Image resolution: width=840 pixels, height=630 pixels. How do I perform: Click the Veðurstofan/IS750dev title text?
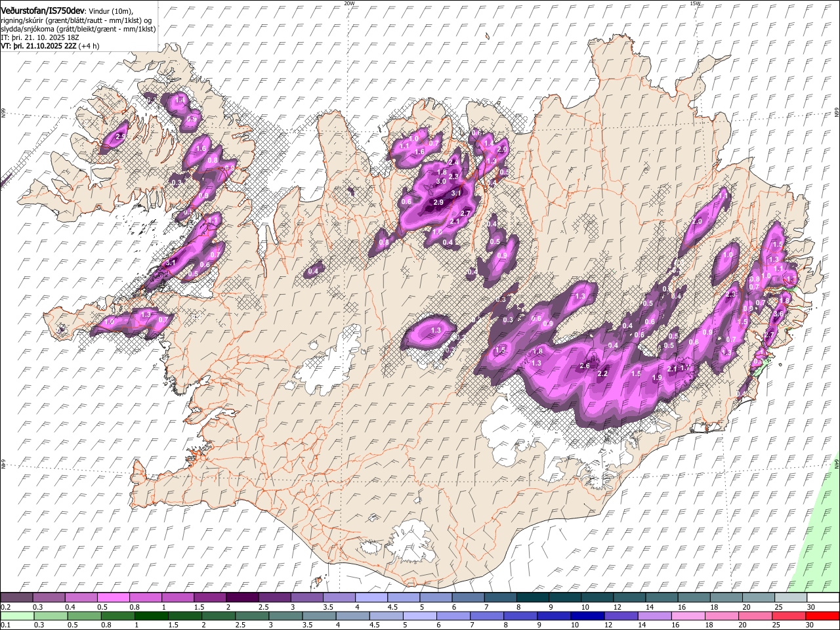point(43,10)
